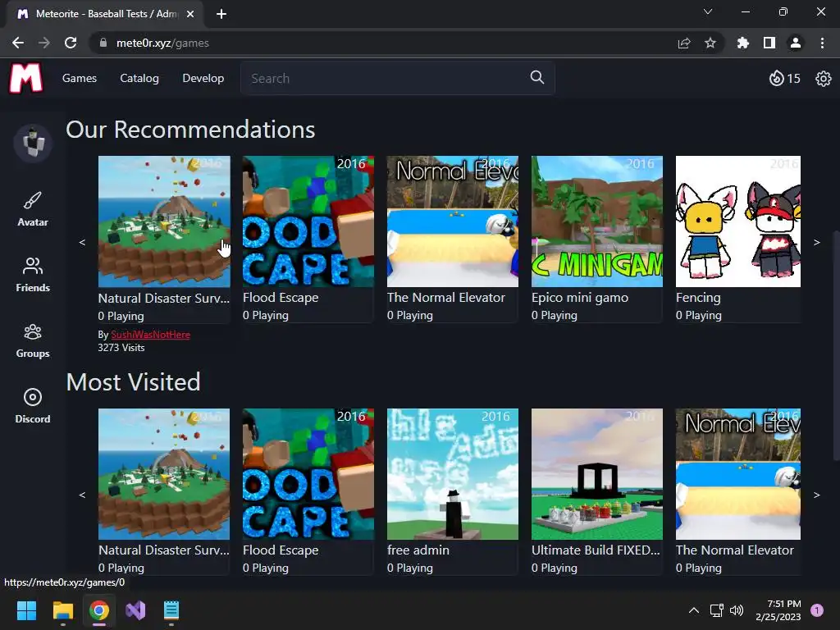The width and height of the screenshot is (840, 630).
Task: Open a new browser tab
Action: click(221, 14)
